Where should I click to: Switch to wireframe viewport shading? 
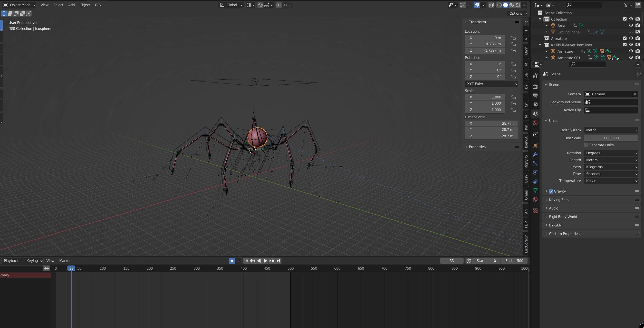pyautogui.click(x=499, y=5)
